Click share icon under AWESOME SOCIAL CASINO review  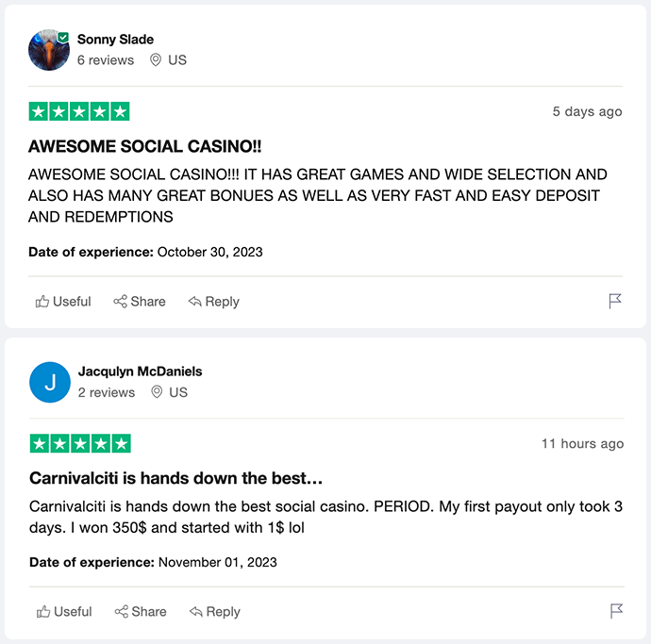tap(120, 302)
